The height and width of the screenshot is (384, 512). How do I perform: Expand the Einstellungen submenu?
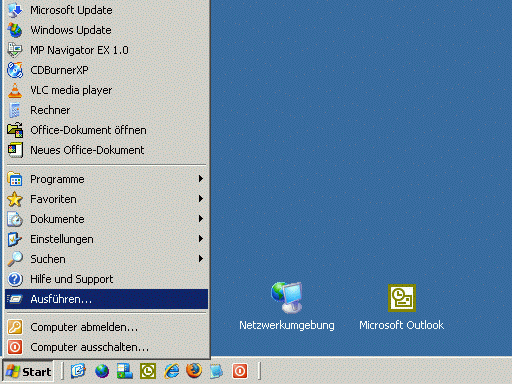click(106, 239)
